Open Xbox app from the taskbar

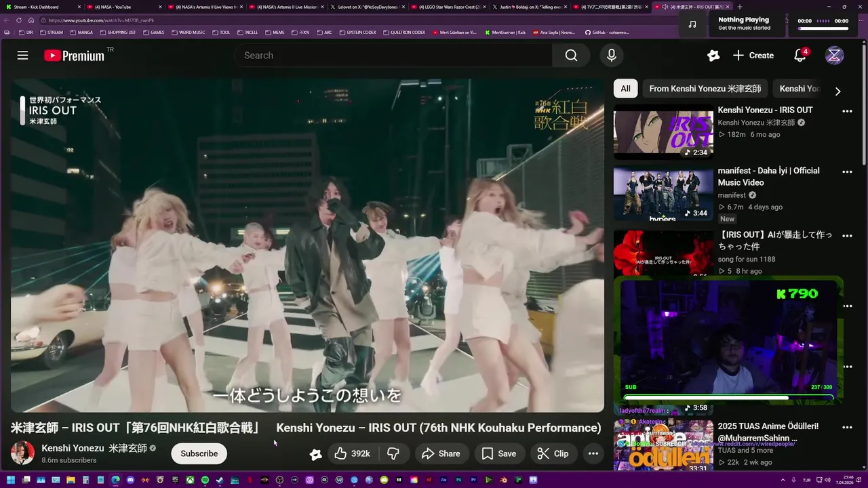pyautogui.click(x=190, y=481)
